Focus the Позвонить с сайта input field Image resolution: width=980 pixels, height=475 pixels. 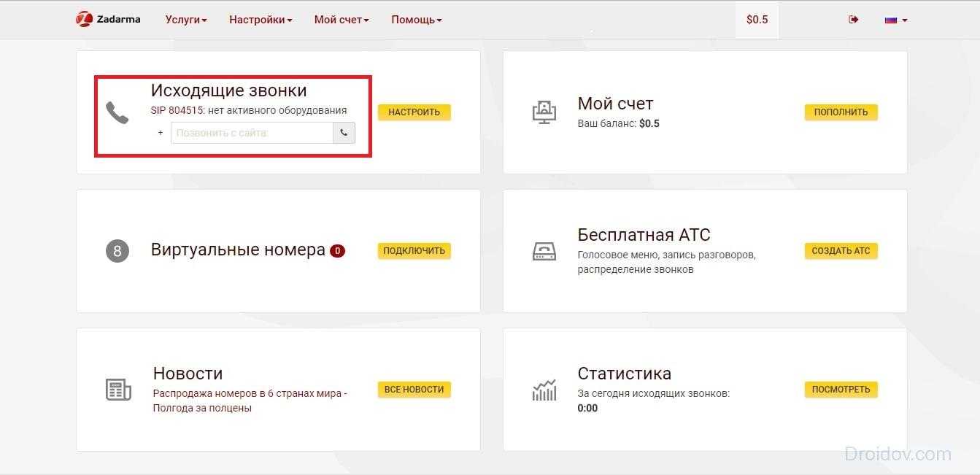click(x=252, y=133)
